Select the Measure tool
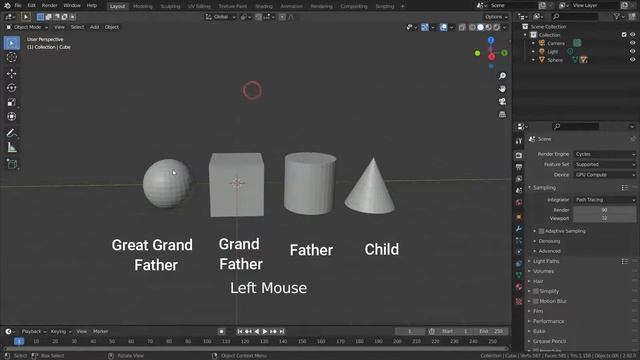This screenshot has height=360, width=640. [x=11, y=147]
